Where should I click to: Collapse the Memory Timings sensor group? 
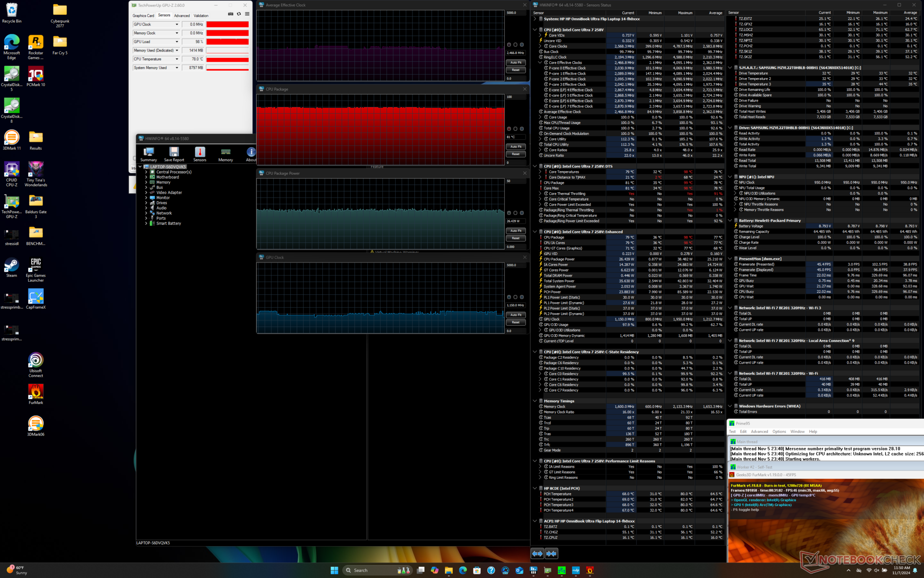coord(535,401)
